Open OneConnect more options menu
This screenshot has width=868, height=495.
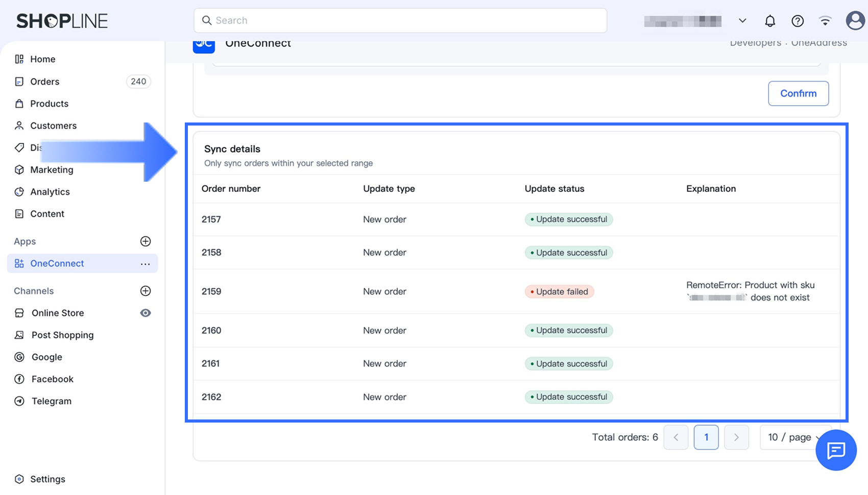pos(146,264)
